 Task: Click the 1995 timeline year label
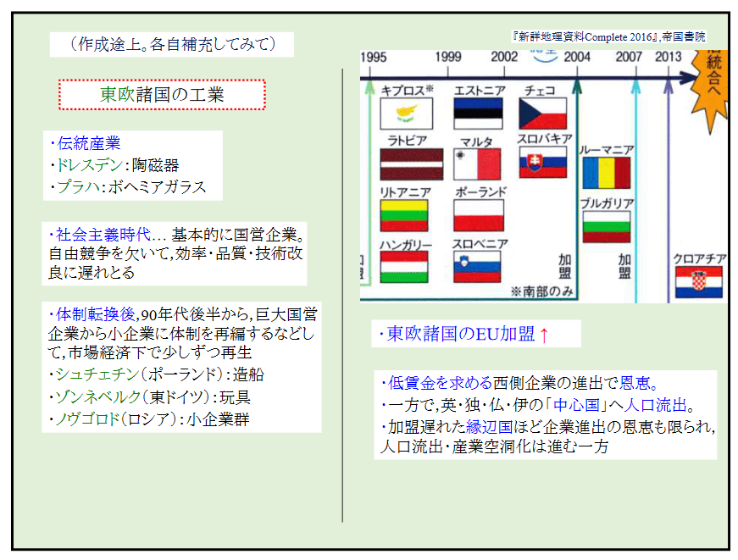pyautogui.click(x=374, y=57)
